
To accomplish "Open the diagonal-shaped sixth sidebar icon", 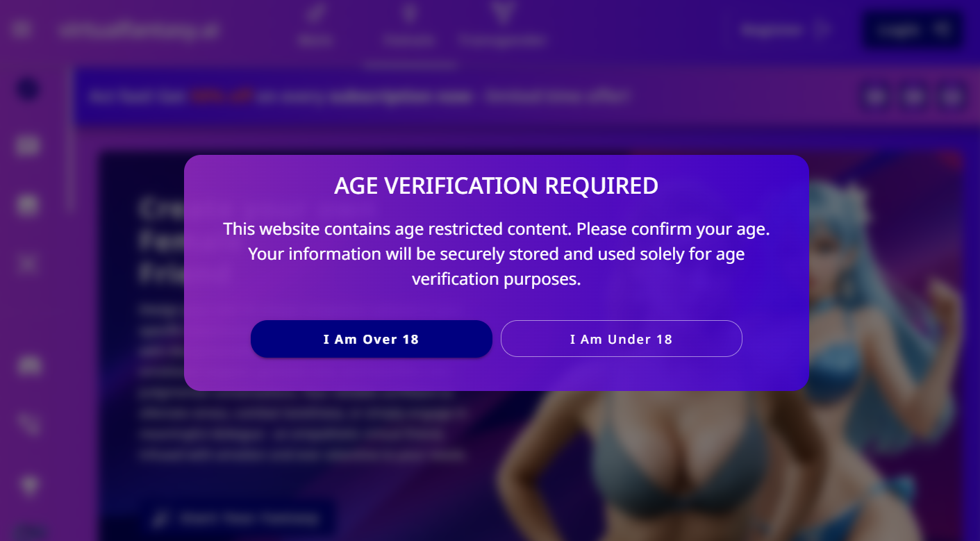I will (x=28, y=424).
